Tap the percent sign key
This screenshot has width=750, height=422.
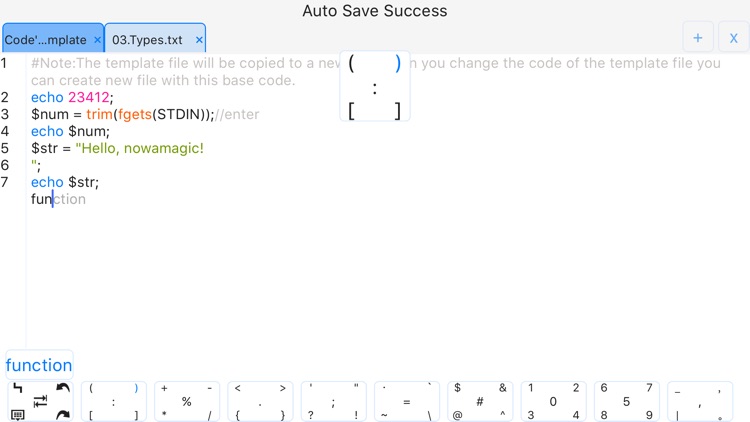[x=187, y=402]
